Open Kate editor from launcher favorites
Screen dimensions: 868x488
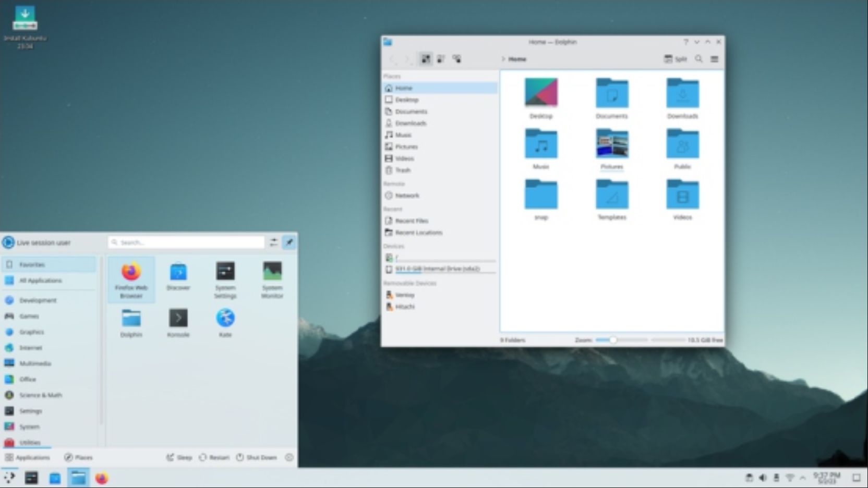(225, 323)
